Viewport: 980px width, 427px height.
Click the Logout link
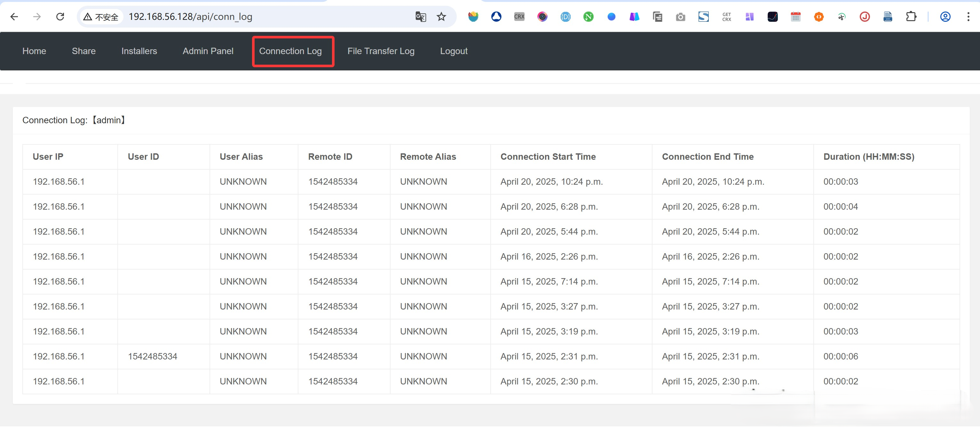pos(454,51)
